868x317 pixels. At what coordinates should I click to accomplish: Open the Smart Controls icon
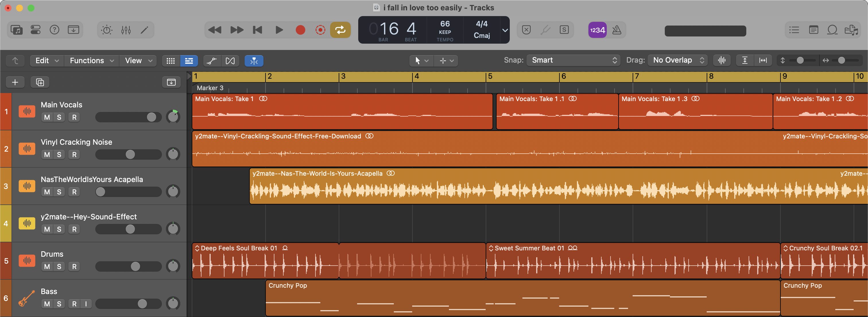(x=35, y=30)
